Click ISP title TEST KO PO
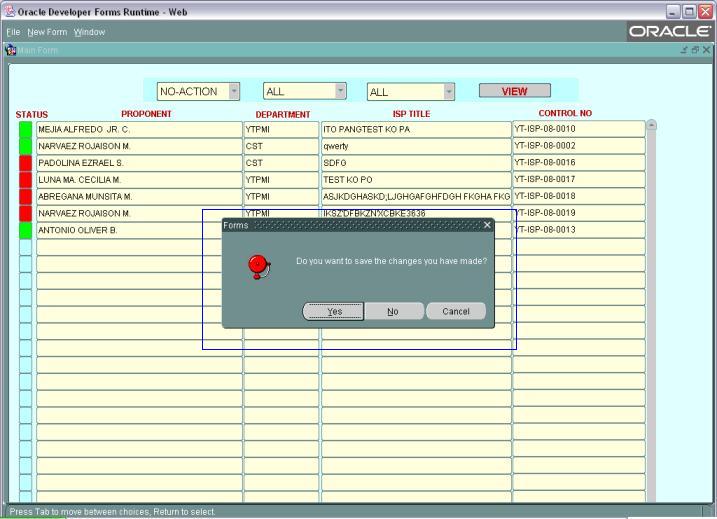The width and height of the screenshot is (717, 519). click(416, 180)
